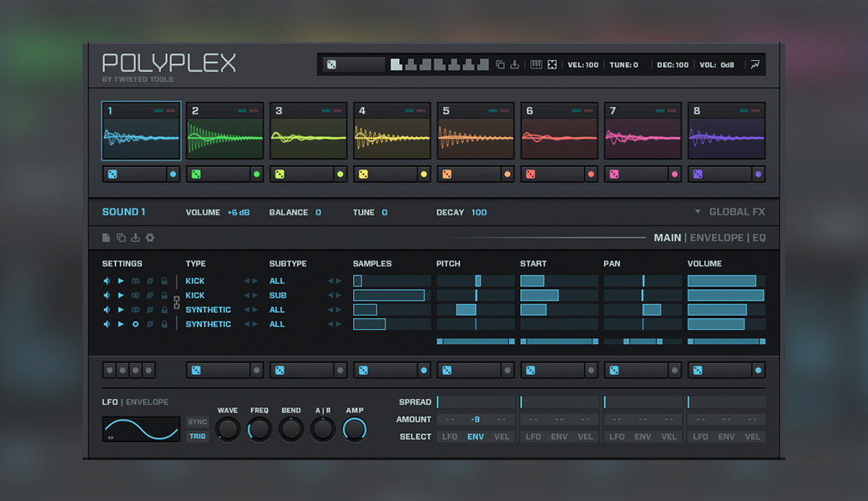Expand the GLOBAL FX triangle

click(x=698, y=211)
